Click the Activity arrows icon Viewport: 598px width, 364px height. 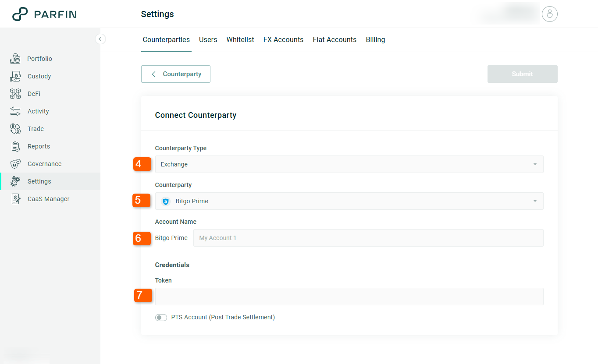[15, 111]
